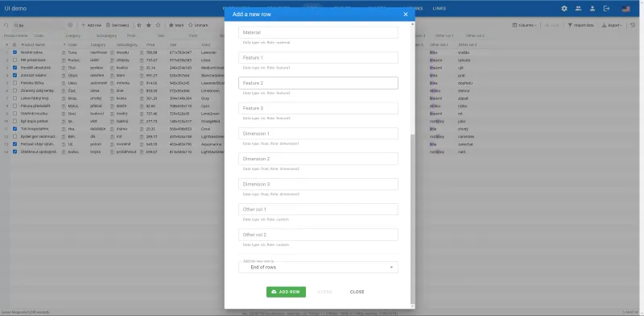The image size is (644, 316).
Task: Click the UI demo title
Action: coord(15,9)
